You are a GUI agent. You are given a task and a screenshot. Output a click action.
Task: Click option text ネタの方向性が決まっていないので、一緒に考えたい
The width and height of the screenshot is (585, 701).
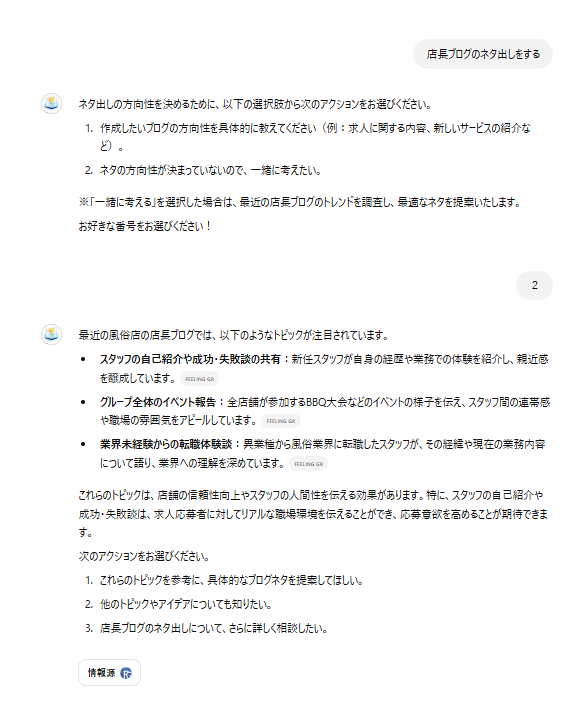(x=210, y=170)
